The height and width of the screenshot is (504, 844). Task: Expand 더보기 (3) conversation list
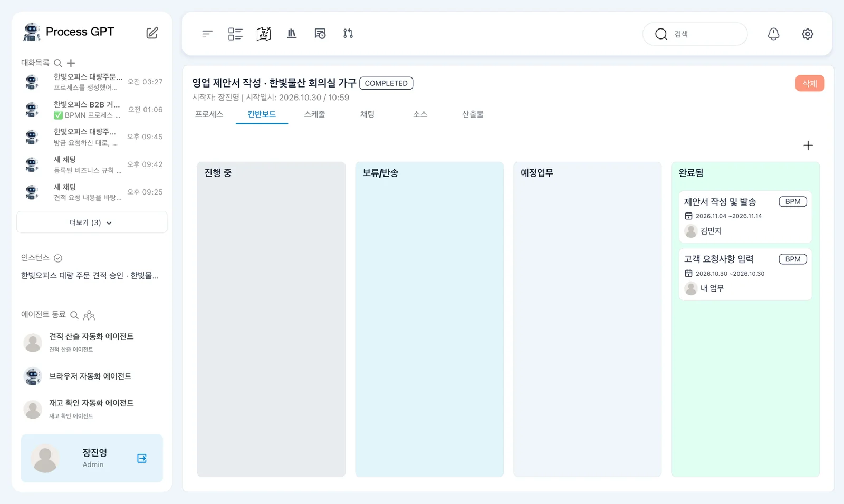pyautogui.click(x=92, y=222)
